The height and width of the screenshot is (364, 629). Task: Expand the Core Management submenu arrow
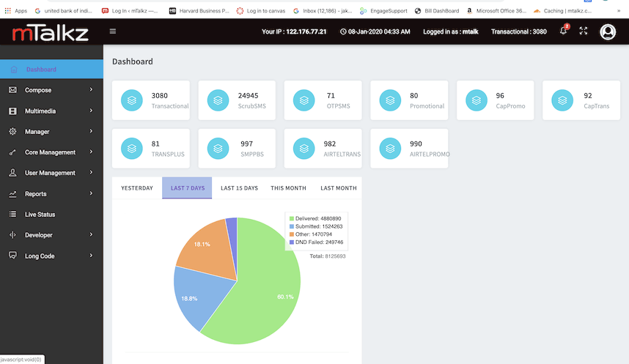pos(91,152)
